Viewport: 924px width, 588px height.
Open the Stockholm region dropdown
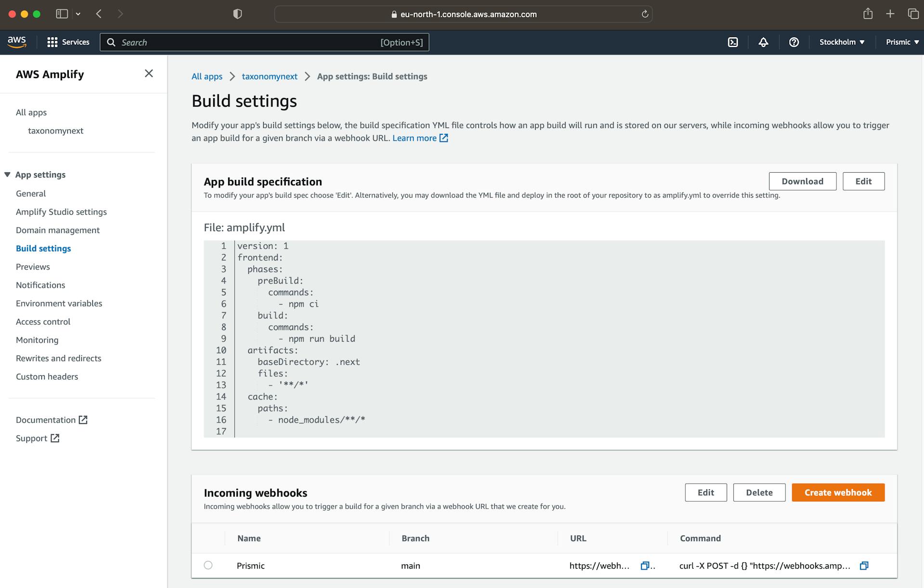click(842, 42)
